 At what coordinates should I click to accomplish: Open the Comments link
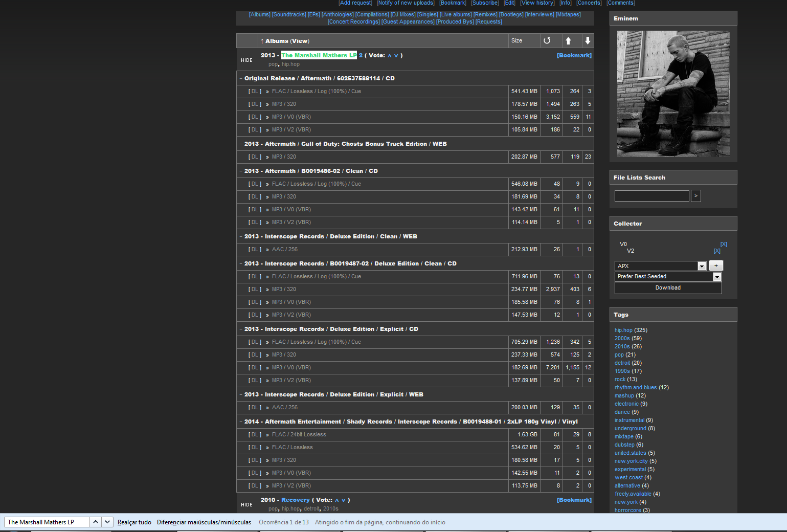click(x=621, y=3)
